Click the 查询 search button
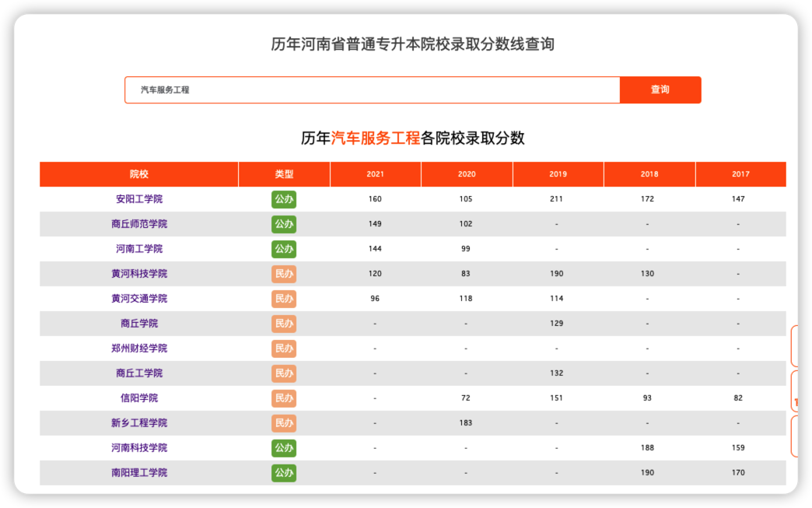 pyautogui.click(x=660, y=89)
